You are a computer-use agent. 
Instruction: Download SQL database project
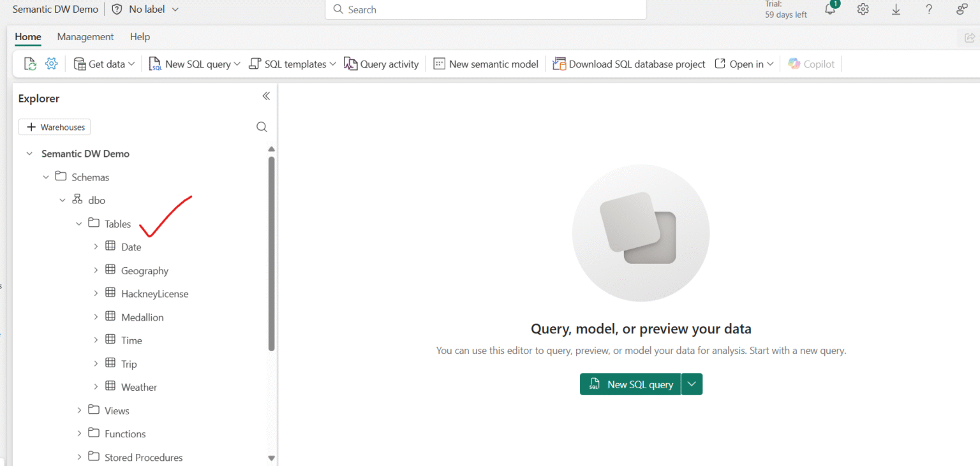628,64
